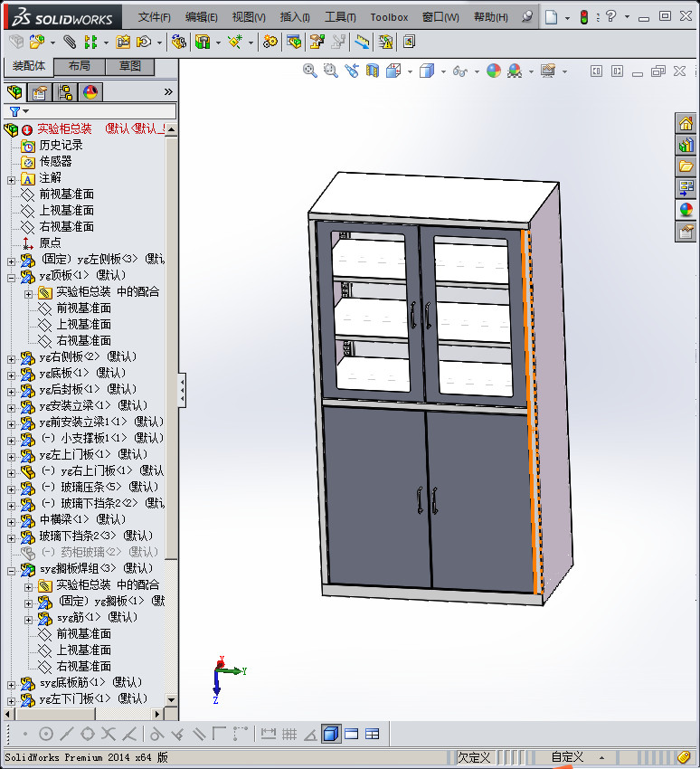Screen dimensions: 700x769
Task: Select the 前视基准面 under the root assembly
Action: [66, 195]
